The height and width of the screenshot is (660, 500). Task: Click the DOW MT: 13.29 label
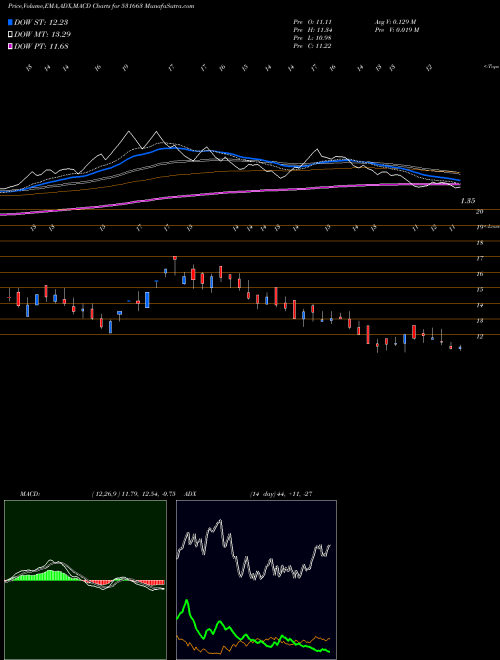(x=43, y=35)
